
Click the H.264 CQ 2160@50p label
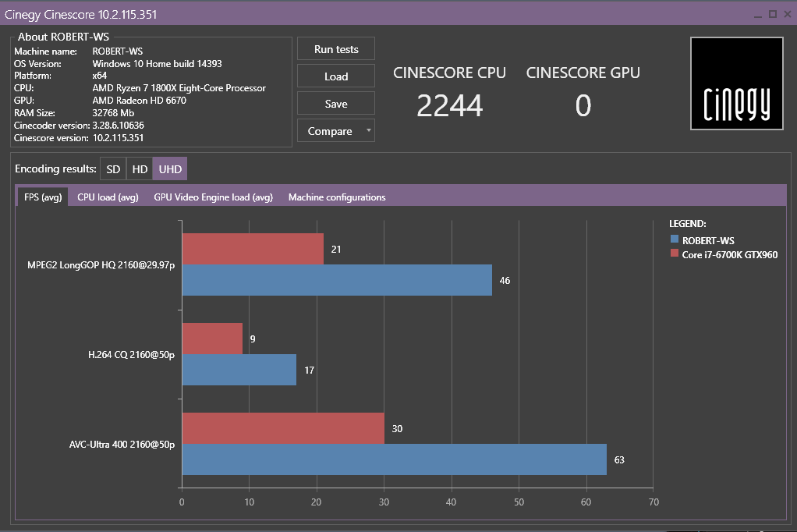click(131, 354)
